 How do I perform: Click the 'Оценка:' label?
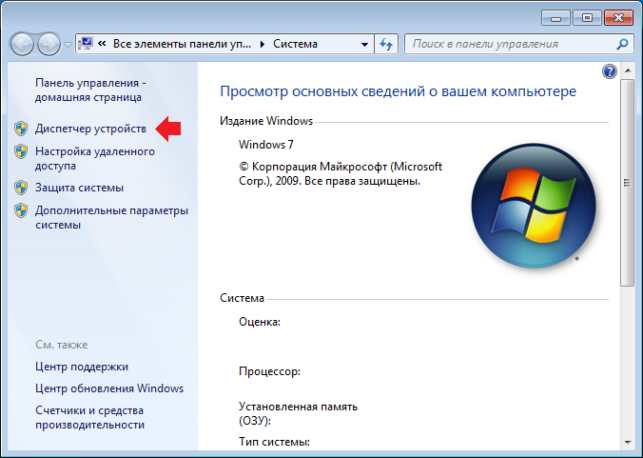click(260, 322)
